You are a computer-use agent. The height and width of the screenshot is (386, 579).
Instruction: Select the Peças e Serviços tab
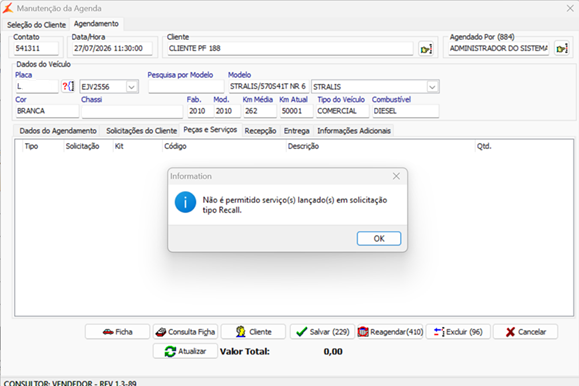(210, 130)
